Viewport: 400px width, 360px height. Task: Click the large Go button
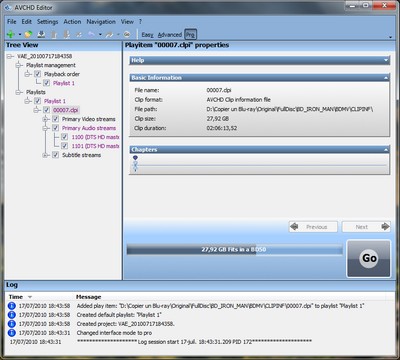(x=369, y=258)
